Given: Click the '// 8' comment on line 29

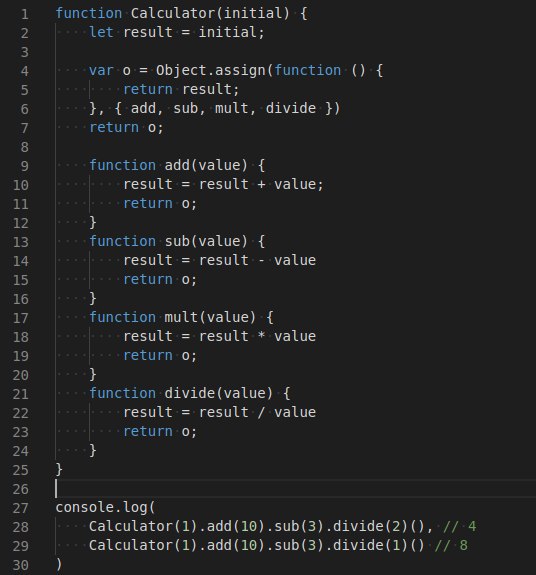Looking at the screenshot, I should pos(451,546).
